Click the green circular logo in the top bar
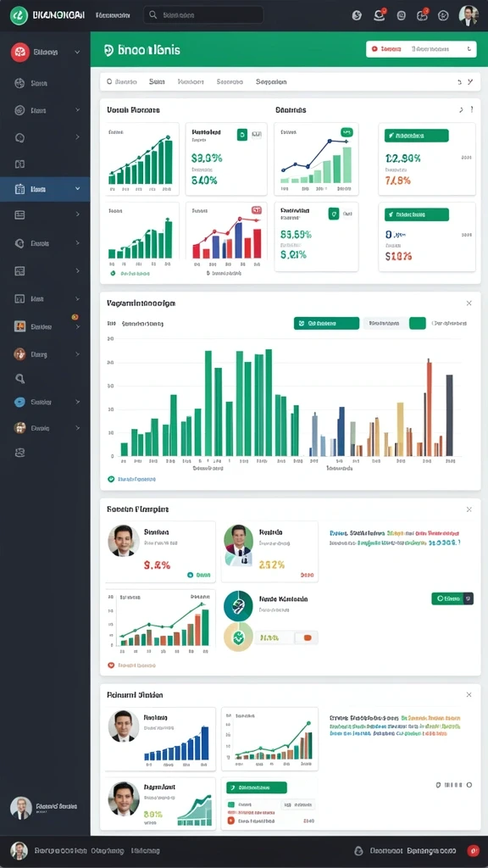 tap(19, 15)
